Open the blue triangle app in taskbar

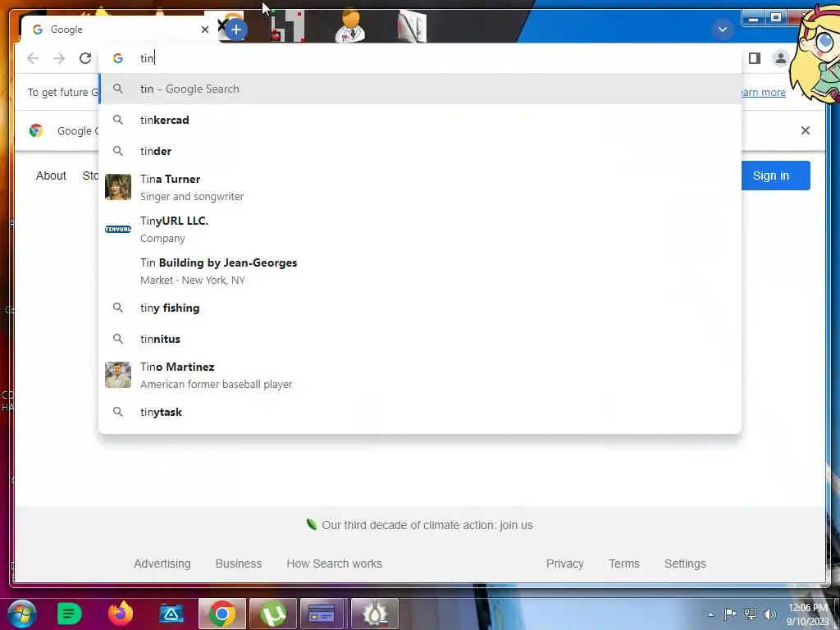tap(171, 614)
